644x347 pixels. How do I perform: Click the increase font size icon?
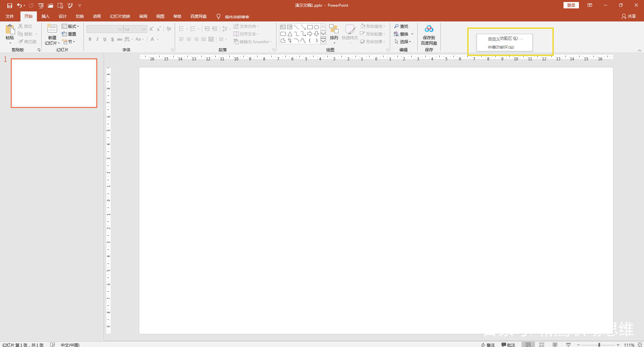(x=151, y=29)
